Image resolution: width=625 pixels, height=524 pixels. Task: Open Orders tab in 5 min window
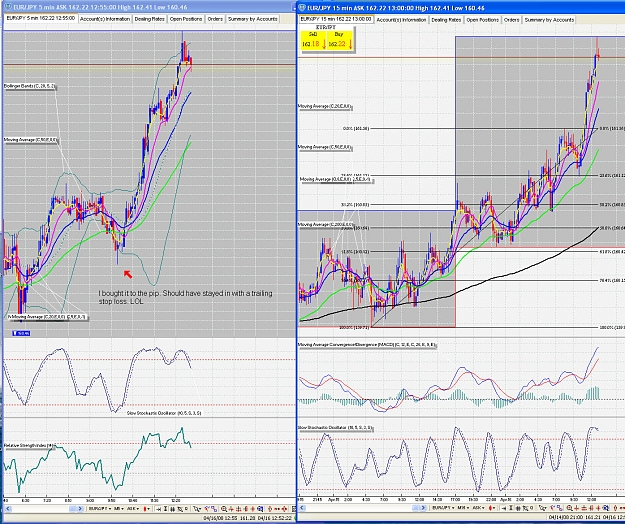click(x=215, y=19)
